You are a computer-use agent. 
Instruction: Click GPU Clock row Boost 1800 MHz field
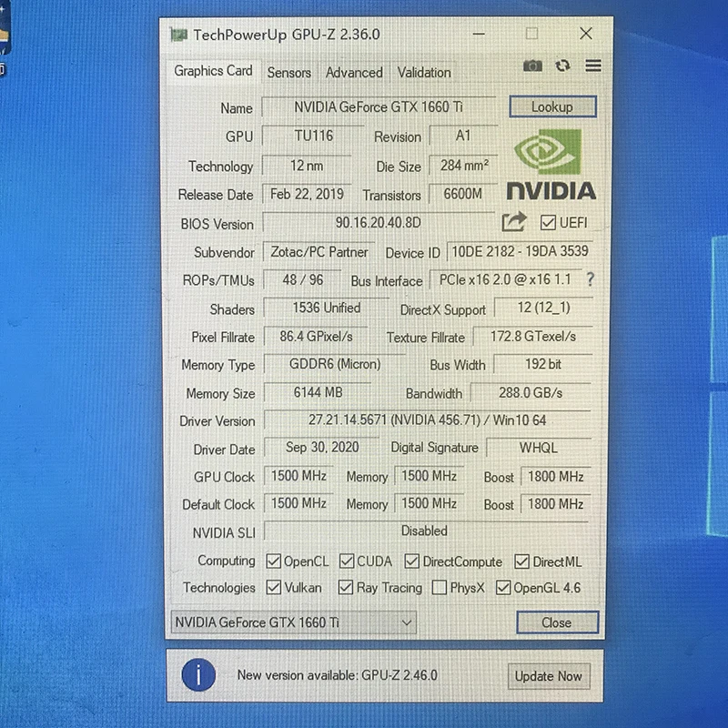(556, 476)
